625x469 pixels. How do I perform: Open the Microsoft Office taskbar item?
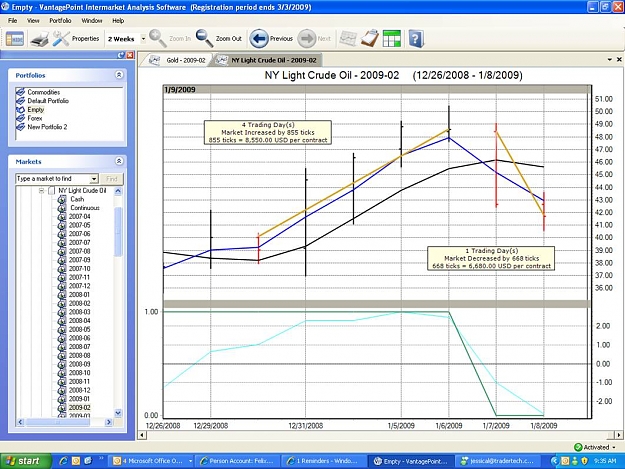(151, 461)
